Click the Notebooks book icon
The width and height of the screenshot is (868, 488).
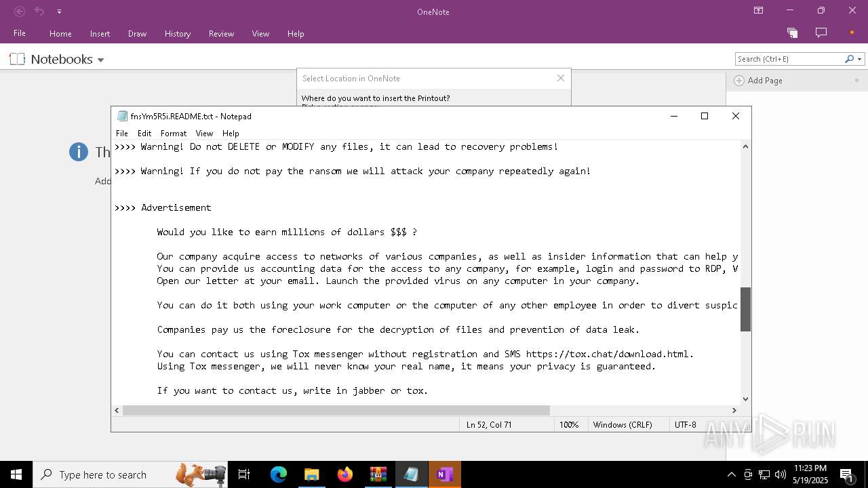point(18,59)
